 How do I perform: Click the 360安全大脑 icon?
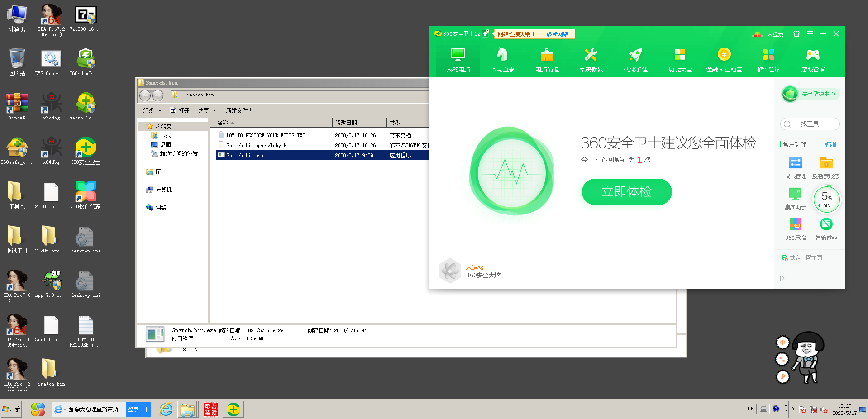[x=450, y=271]
